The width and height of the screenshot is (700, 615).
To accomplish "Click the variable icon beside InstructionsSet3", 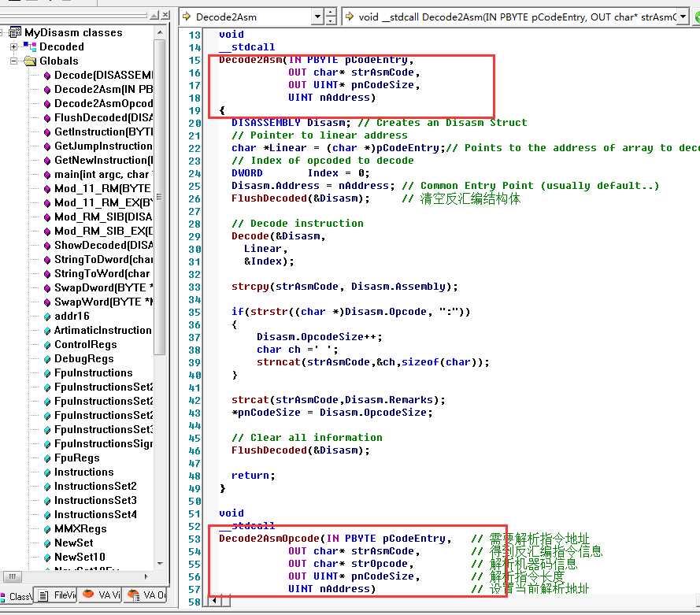I will point(47,501).
